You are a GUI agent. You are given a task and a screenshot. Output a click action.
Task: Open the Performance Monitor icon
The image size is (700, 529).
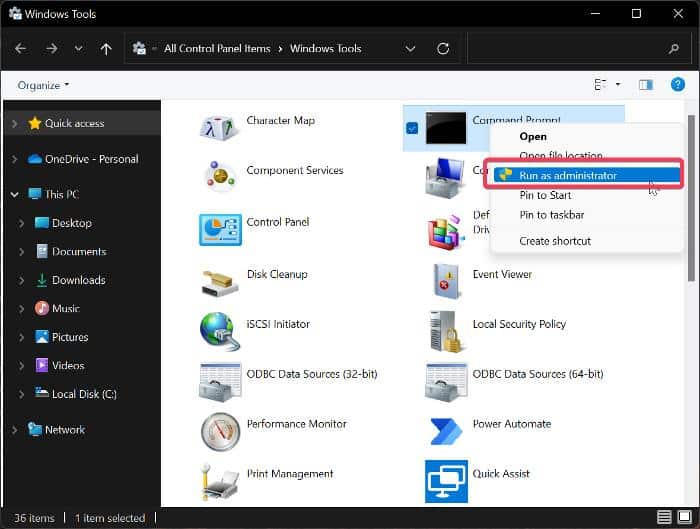pyautogui.click(x=219, y=431)
